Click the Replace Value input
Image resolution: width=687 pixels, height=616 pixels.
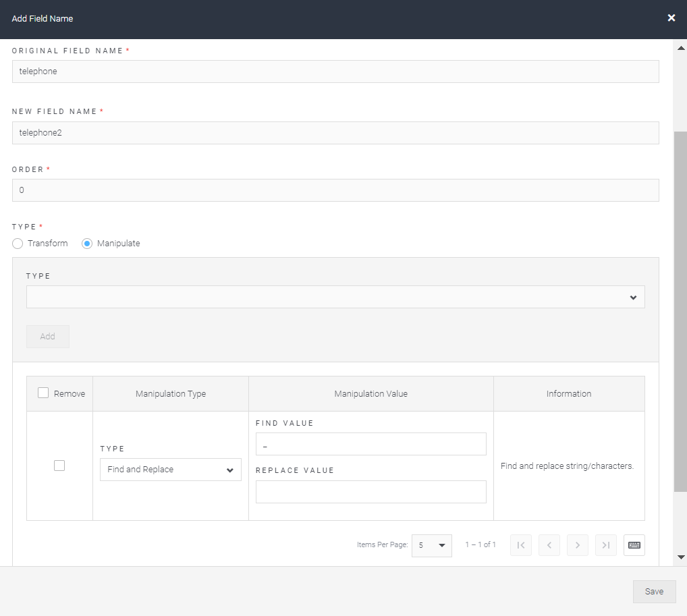coord(370,492)
